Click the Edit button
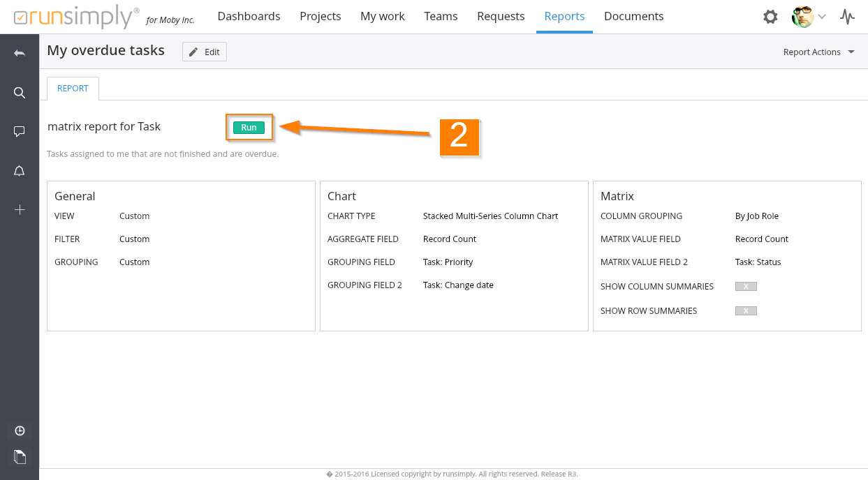868x480 pixels. click(x=205, y=52)
